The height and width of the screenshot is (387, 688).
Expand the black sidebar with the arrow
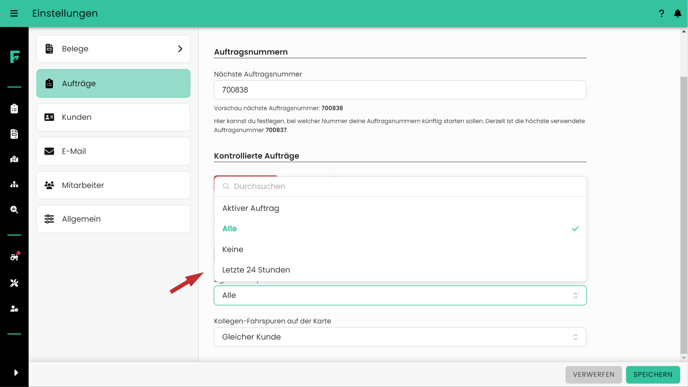click(16, 373)
